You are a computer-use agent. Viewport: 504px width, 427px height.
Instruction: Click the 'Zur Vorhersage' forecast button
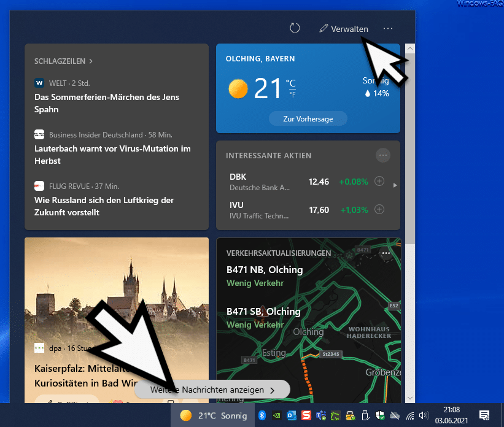pos(308,119)
